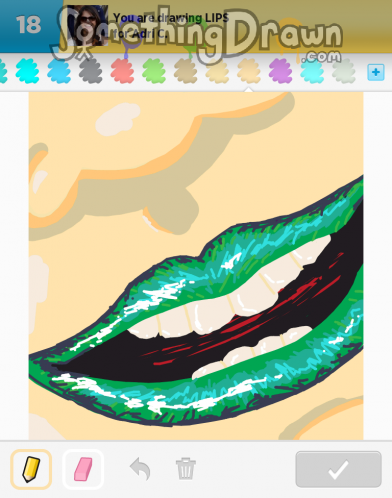392x498 pixels.
Task: Pick the sky blue color swatch
Action: coord(59,71)
